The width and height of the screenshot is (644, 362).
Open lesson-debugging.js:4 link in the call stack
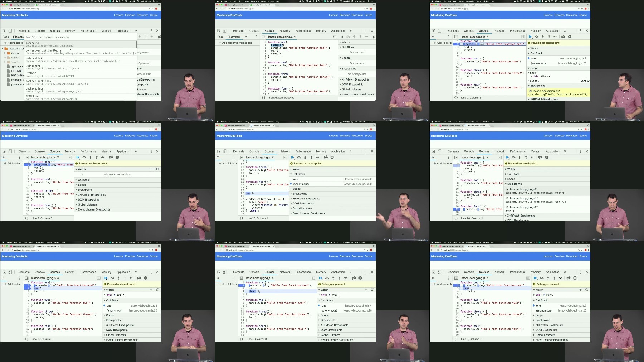point(358,306)
